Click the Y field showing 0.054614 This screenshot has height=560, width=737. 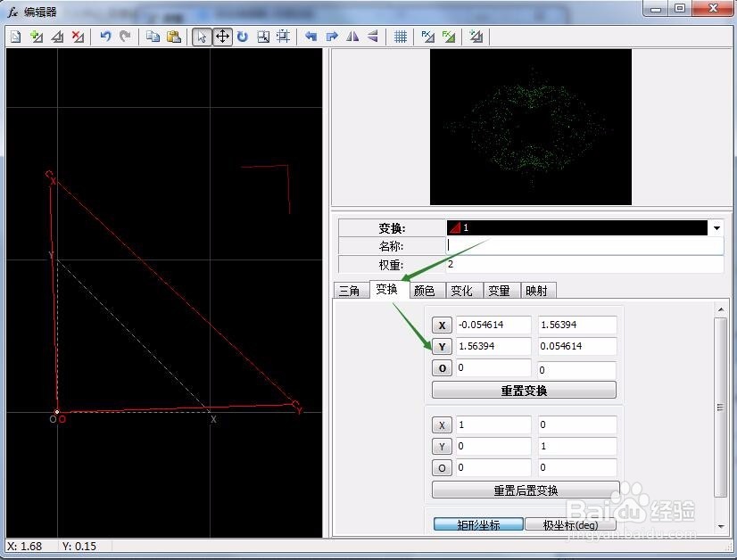tap(577, 346)
